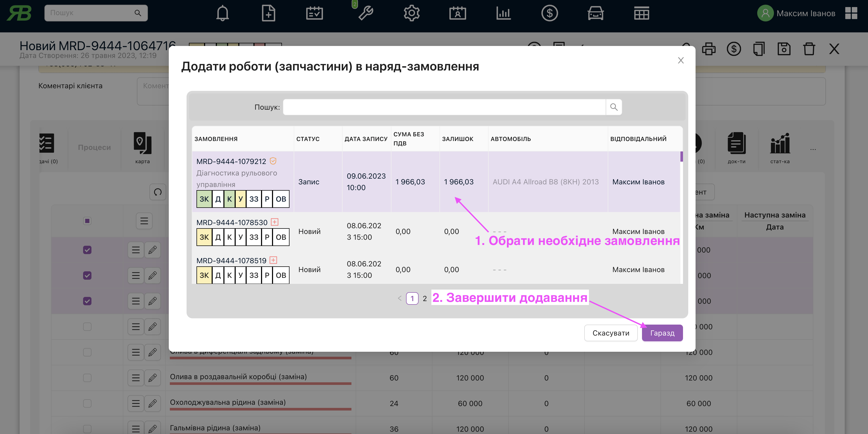Viewport: 868px width, 434px height.
Task: Expand order MRD-9444-1078530 plus icon
Action: (x=275, y=222)
